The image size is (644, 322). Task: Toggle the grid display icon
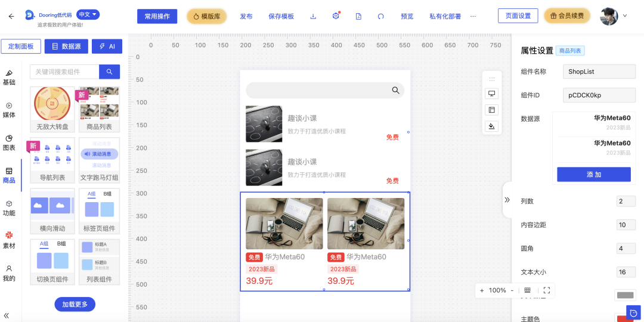(528, 290)
